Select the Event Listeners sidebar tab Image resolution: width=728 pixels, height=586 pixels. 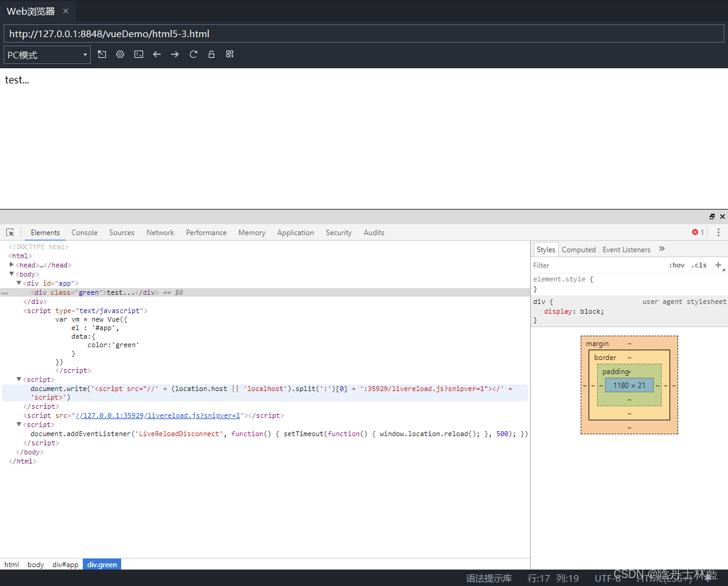pyautogui.click(x=626, y=250)
